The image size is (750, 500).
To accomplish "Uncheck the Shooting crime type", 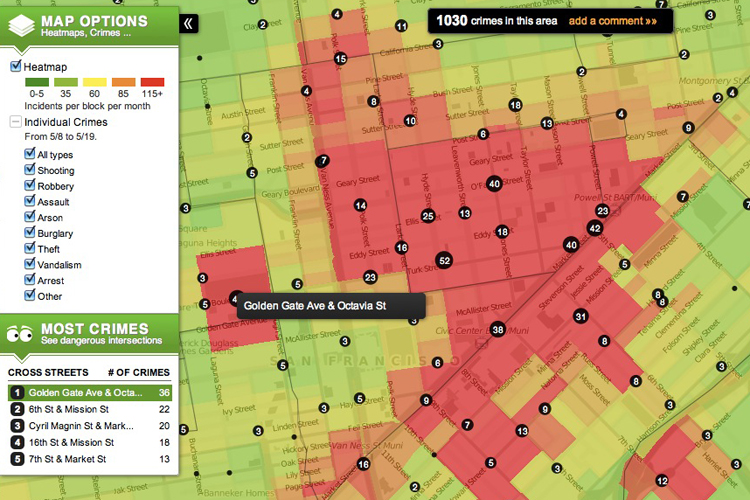I will pos(28,170).
